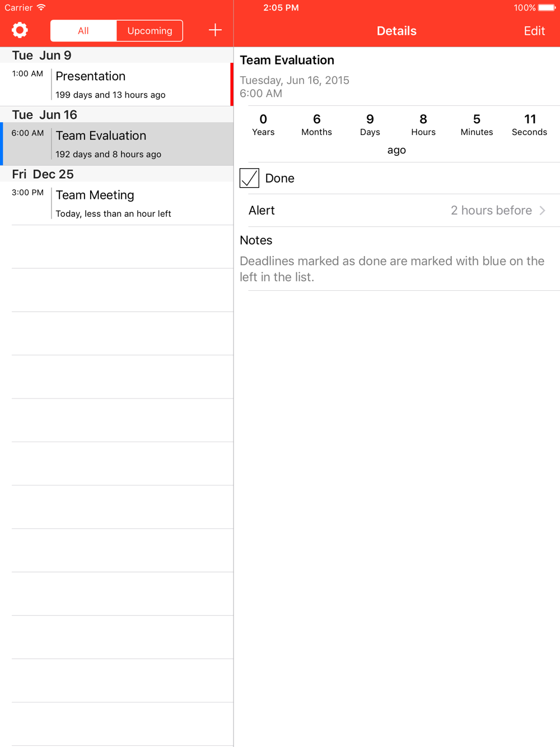This screenshot has width=560, height=747.
Task: Open settings with the gear icon
Action: tap(20, 30)
